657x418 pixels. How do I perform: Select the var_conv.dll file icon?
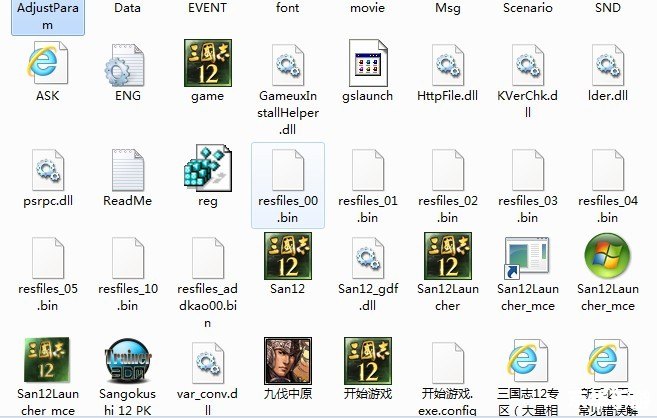tap(208, 363)
